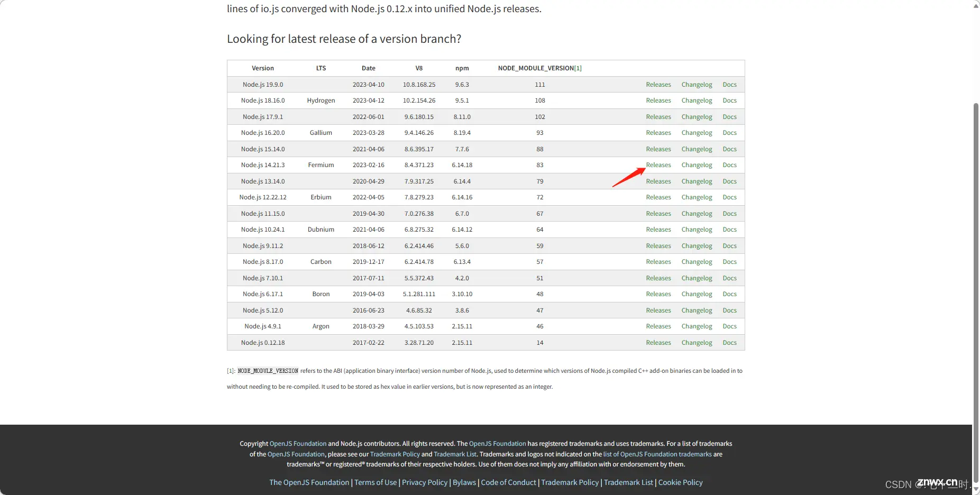Select the Node.js 0.12.18 version cell

(263, 343)
